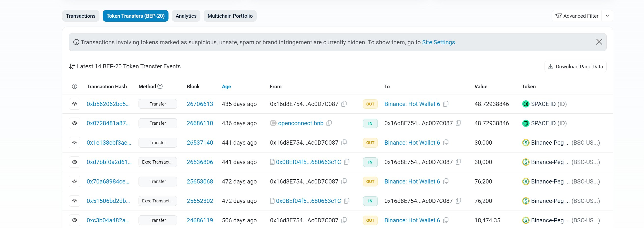Image resolution: width=644 pixels, height=228 pixels.
Task: View details eye for 0x70a68984ce row
Action: click(74, 181)
